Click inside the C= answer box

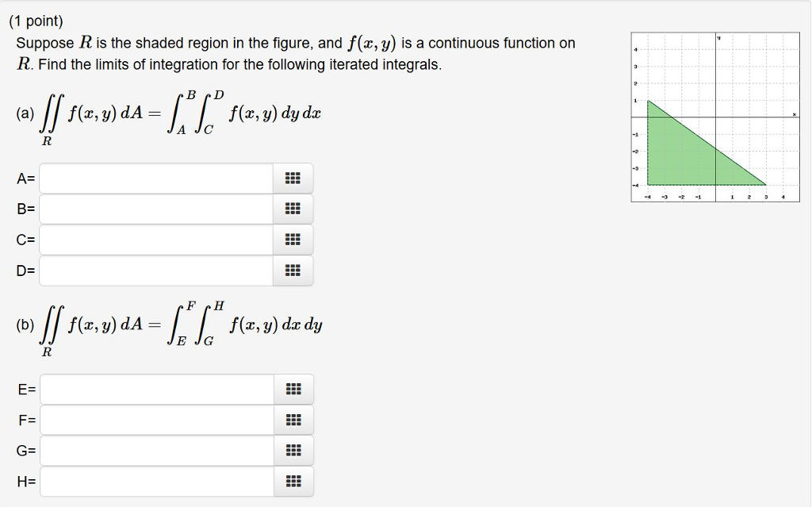coord(155,239)
